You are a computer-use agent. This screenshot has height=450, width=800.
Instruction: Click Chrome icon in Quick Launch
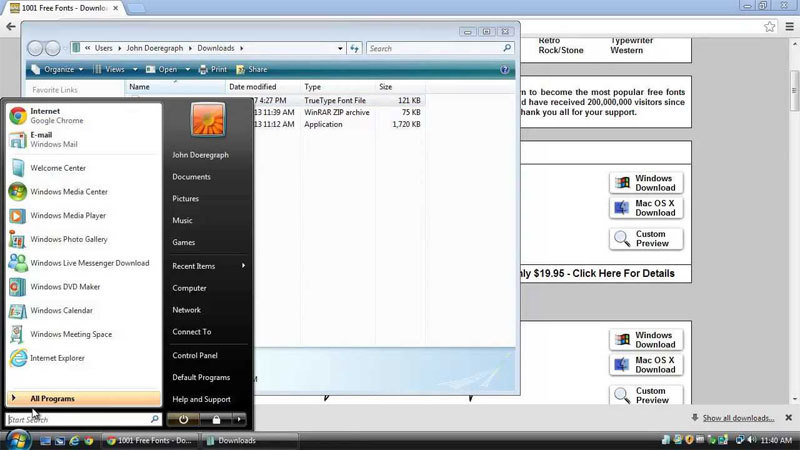(88, 440)
